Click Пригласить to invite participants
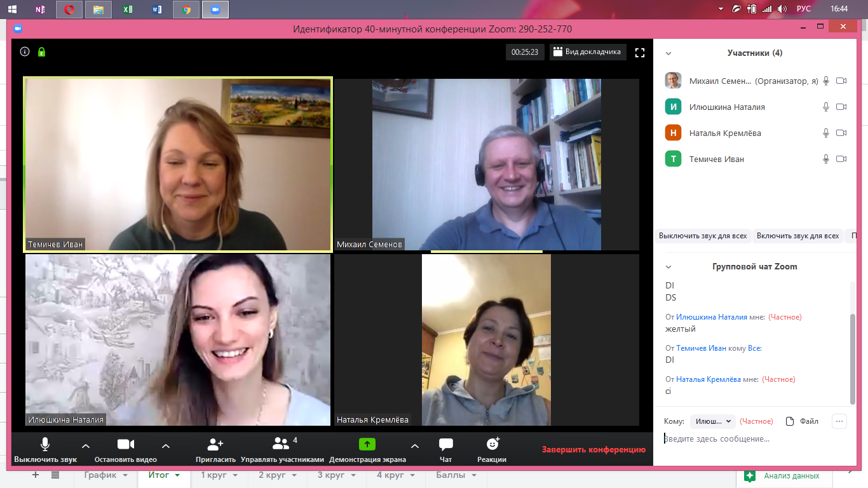Image resolution: width=868 pixels, height=488 pixels. (215, 450)
